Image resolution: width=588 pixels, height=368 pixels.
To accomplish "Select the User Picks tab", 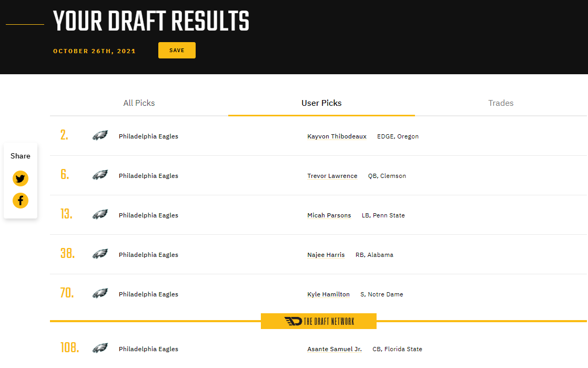I will pyautogui.click(x=321, y=103).
